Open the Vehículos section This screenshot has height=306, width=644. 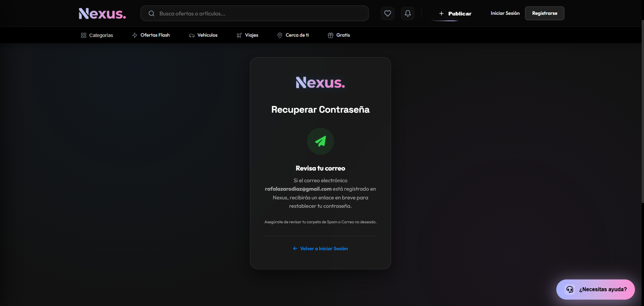pos(203,35)
